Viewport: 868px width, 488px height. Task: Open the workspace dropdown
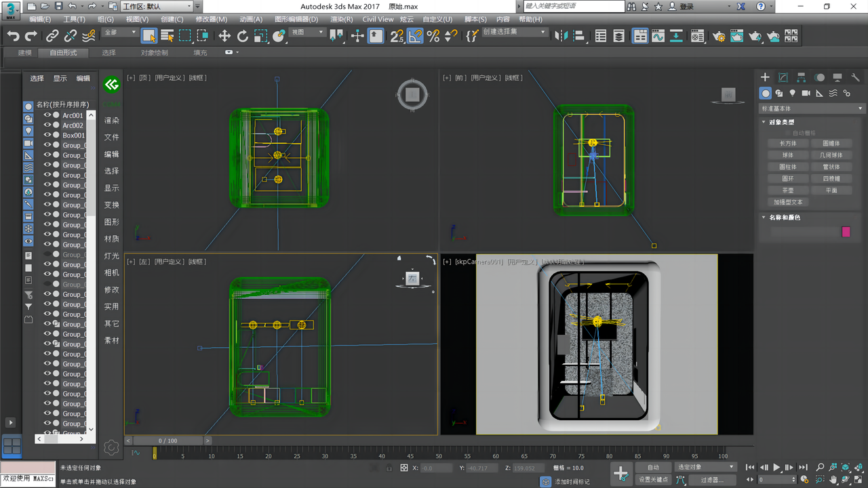[160, 7]
